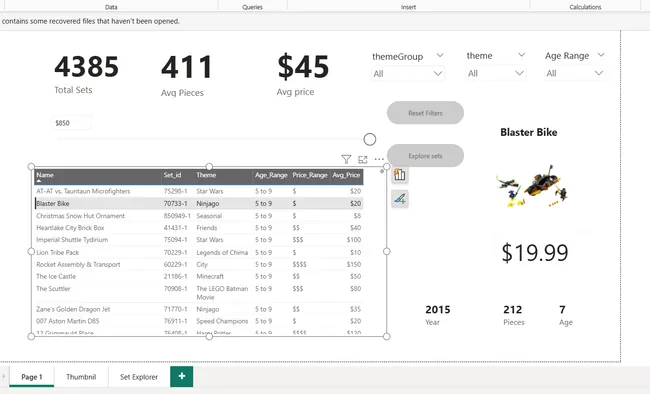Select the Rocket Assembly & Transport row

click(x=199, y=264)
